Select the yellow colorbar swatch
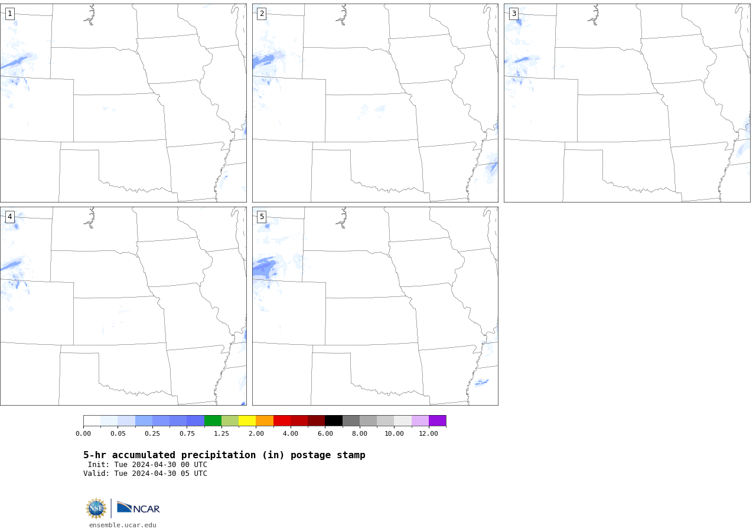 click(x=247, y=421)
